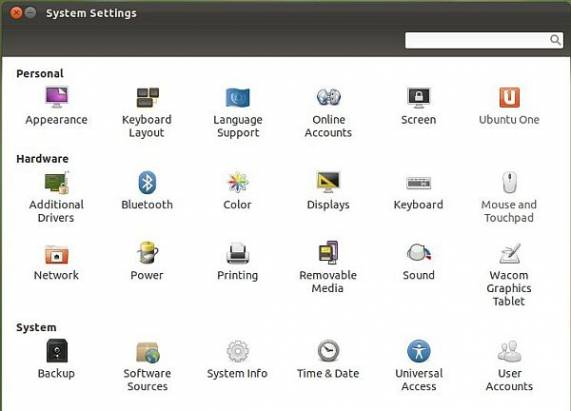The height and width of the screenshot is (411, 571).
Task: Open Software Sources panel
Action: pos(147,366)
